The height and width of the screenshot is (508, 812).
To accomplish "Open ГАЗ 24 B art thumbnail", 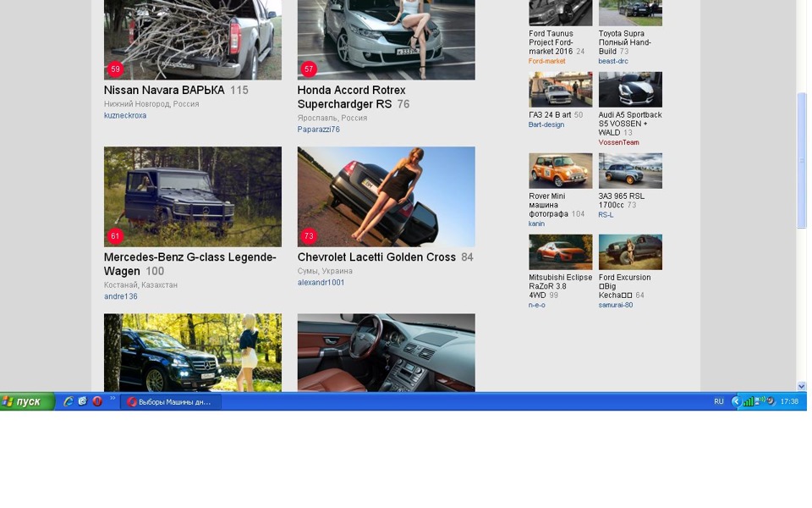I will coord(560,90).
